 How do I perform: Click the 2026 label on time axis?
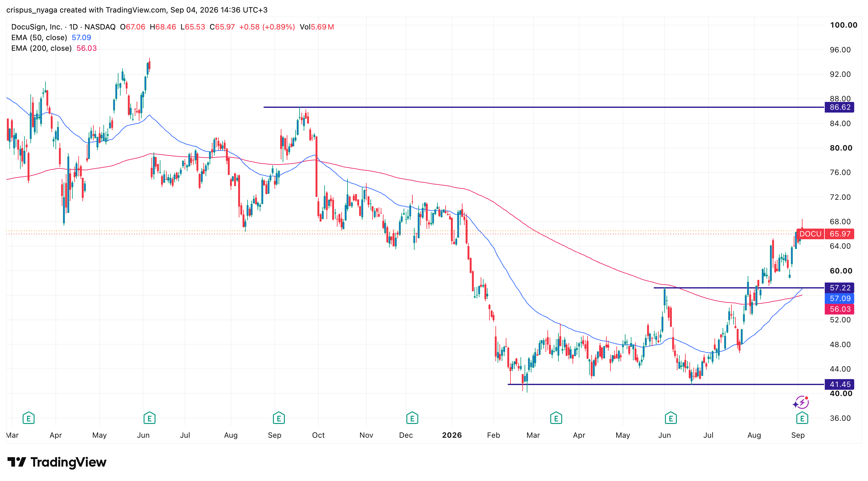pos(452,435)
